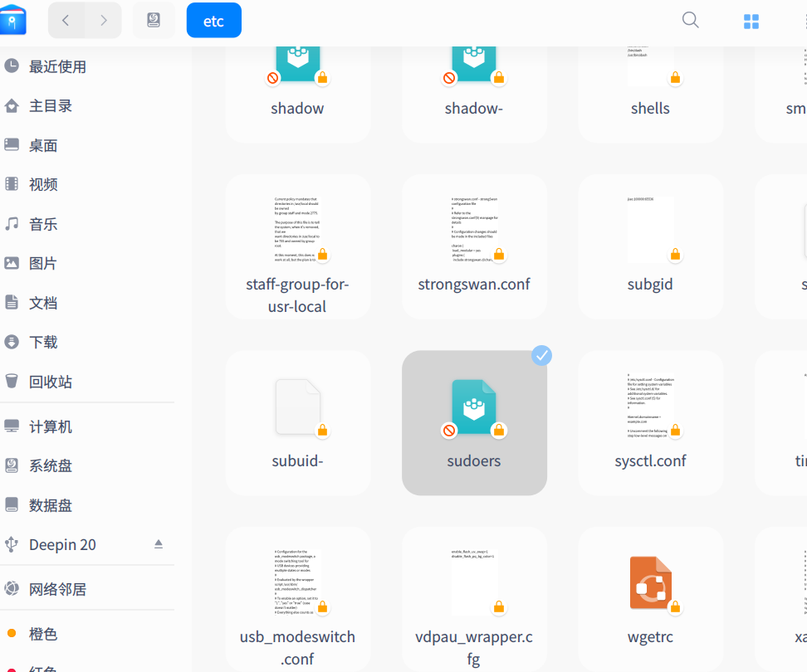Open 桌面 in the sidebar
This screenshot has width=807, height=672.
point(87,145)
